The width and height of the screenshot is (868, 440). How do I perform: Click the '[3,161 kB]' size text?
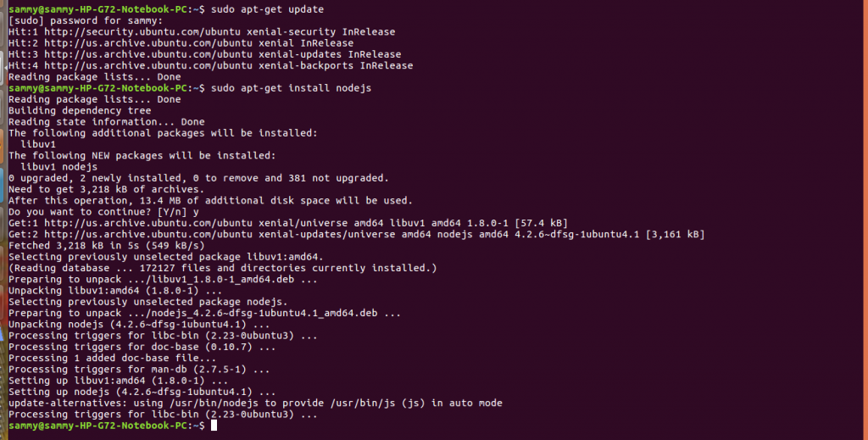point(676,234)
